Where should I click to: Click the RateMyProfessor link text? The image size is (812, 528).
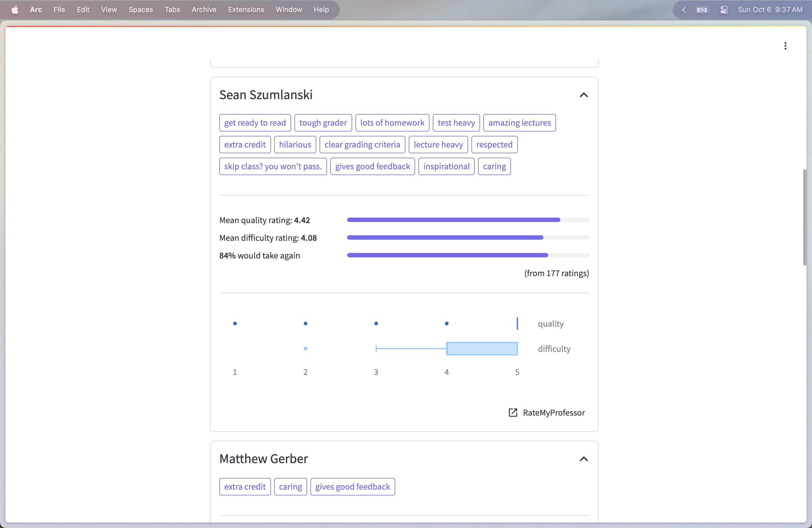click(x=553, y=413)
